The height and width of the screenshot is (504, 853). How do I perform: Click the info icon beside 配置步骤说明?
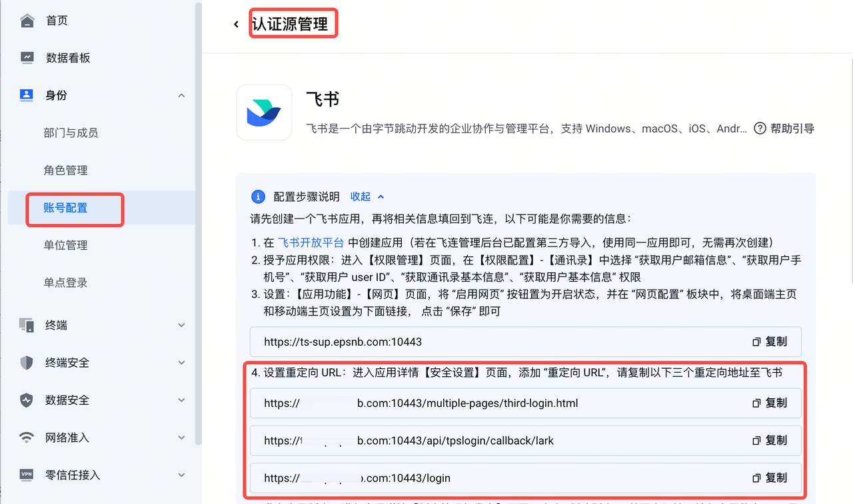point(258,197)
